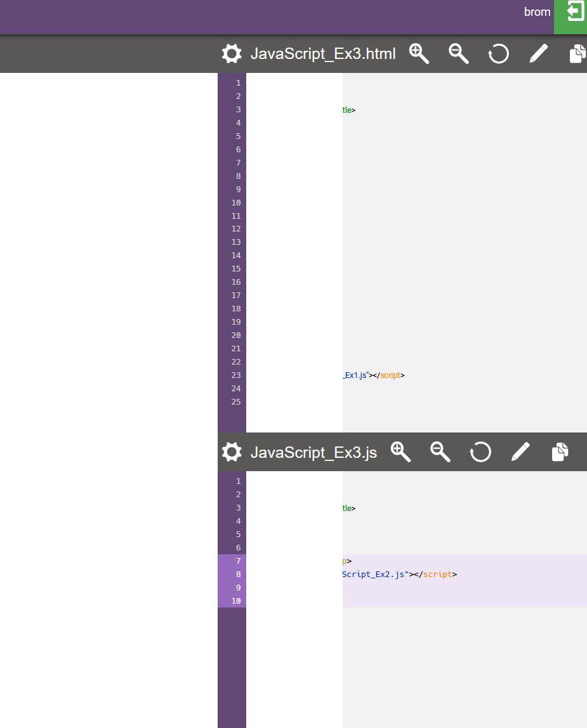Zoom in on JavaScript_Ex3.js editor
The width and height of the screenshot is (587, 728).
pyautogui.click(x=400, y=452)
